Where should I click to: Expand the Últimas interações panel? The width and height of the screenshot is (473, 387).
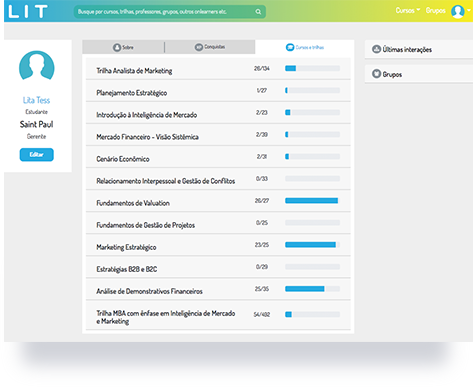pos(419,49)
